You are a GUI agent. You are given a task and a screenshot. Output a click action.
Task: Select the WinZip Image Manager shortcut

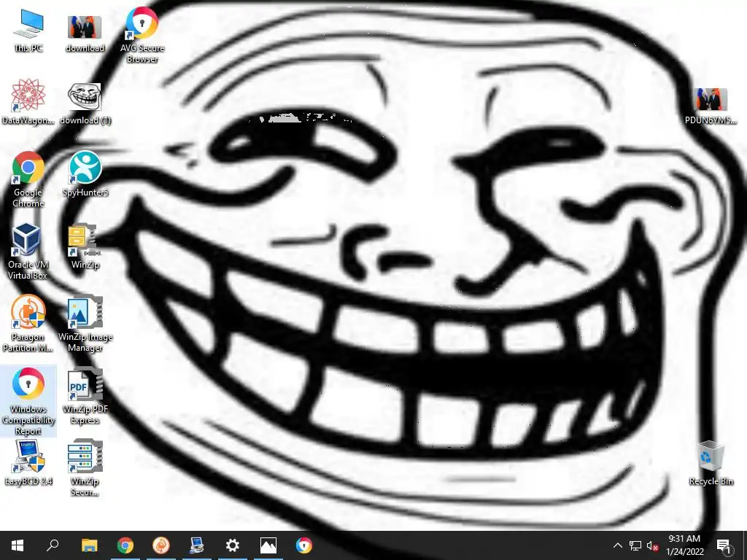[85, 323]
